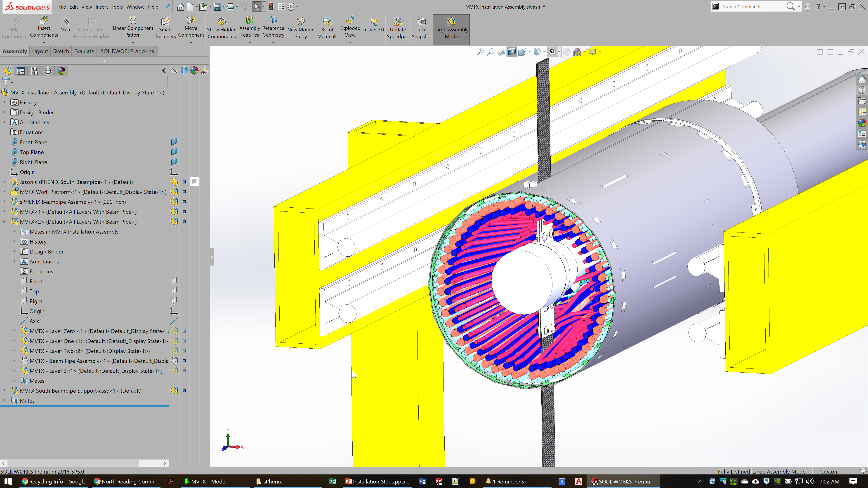Start a New Motion Study

click(x=301, y=28)
